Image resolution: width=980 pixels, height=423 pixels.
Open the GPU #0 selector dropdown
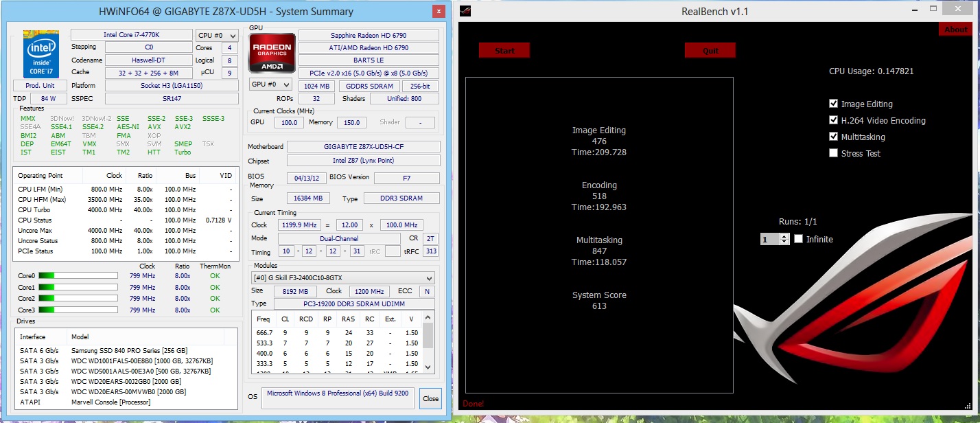coord(270,84)
